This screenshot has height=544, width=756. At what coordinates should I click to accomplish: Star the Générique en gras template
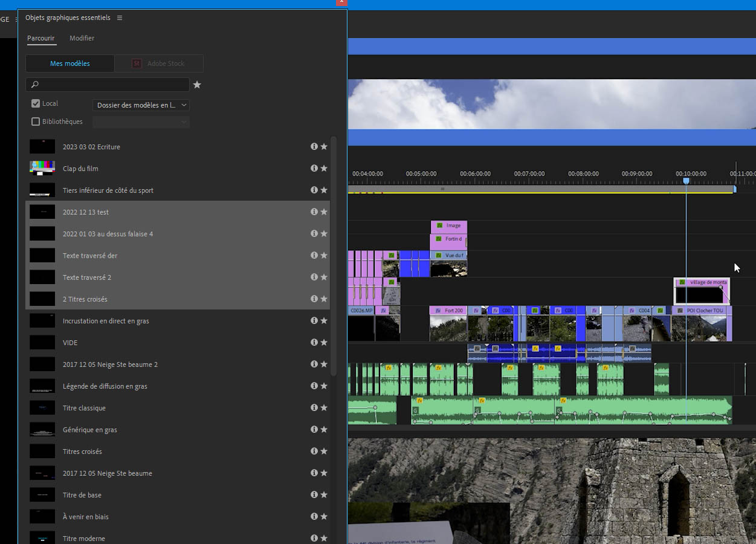tap(324, 429)
